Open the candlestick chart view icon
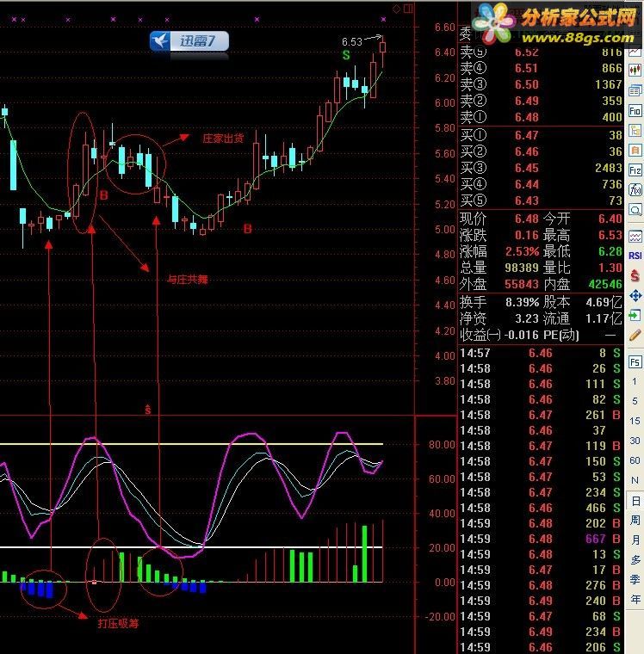644x654 pixels. click(x=635, y=70)
